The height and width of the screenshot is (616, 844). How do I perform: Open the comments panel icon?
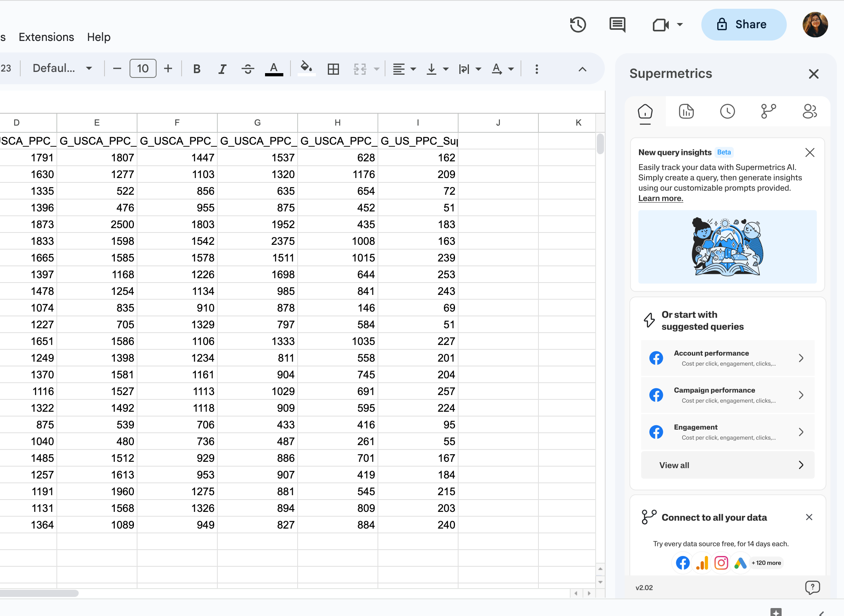(617, 25)
